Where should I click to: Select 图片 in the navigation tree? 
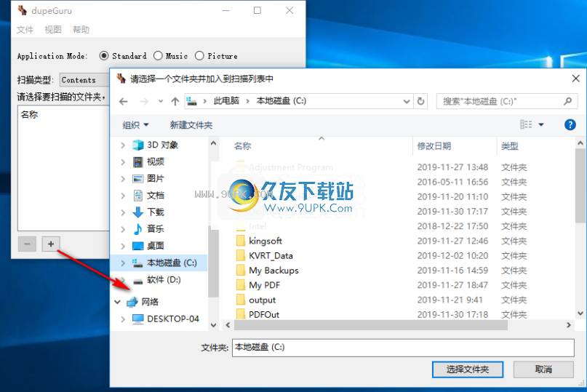(156, 179)
